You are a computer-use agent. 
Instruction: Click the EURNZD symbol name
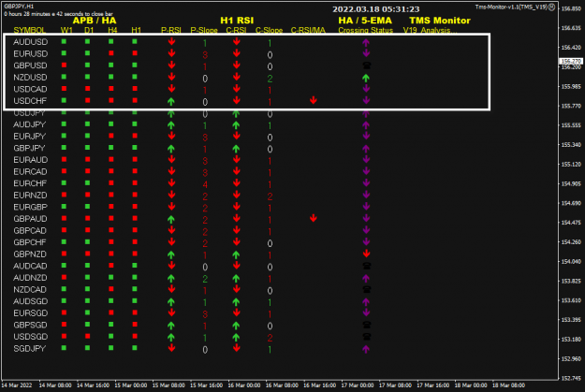[31, 196]
